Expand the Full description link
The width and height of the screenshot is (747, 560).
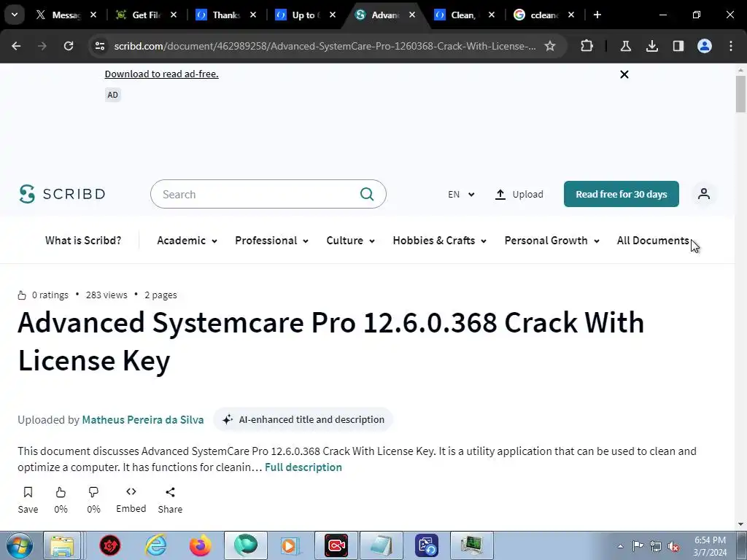pyautogui.click(x=303, y=467)
